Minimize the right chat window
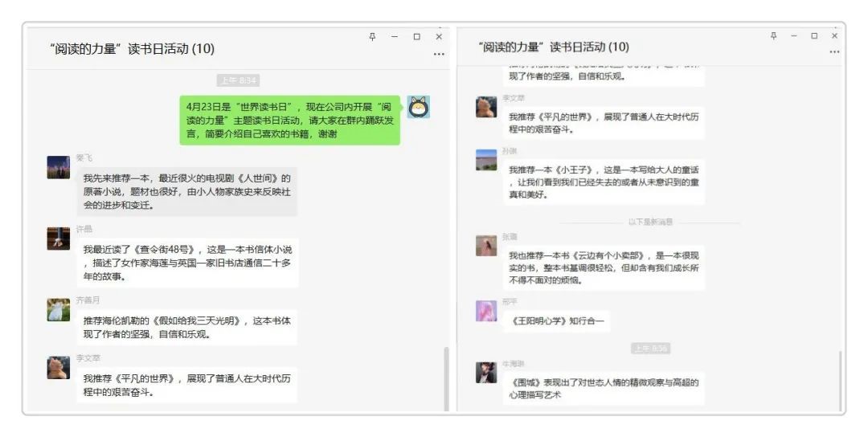The width and height of the screenshot is (868, 437). coord(794,35)
